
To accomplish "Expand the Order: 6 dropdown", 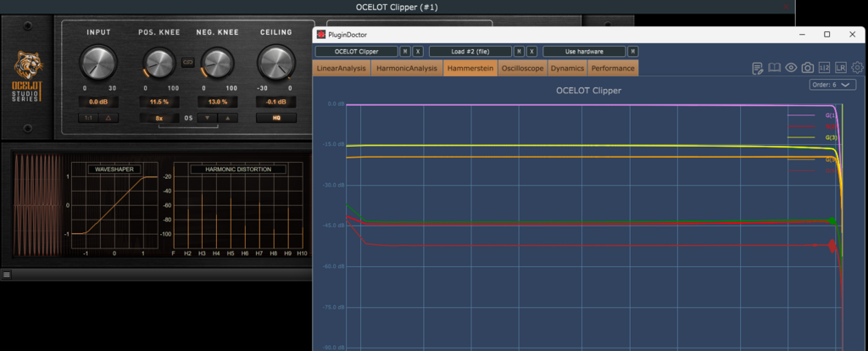I will click(832, 85).
